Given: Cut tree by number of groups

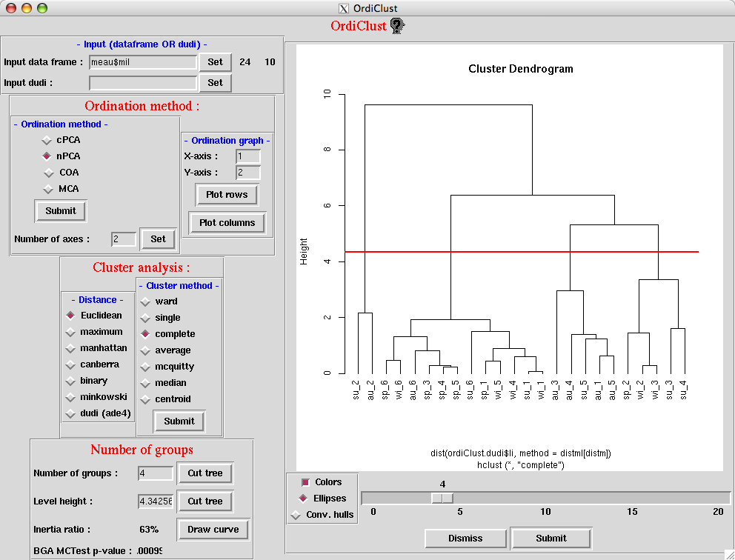Looking at the screenshot, I should tap(205, 473).
